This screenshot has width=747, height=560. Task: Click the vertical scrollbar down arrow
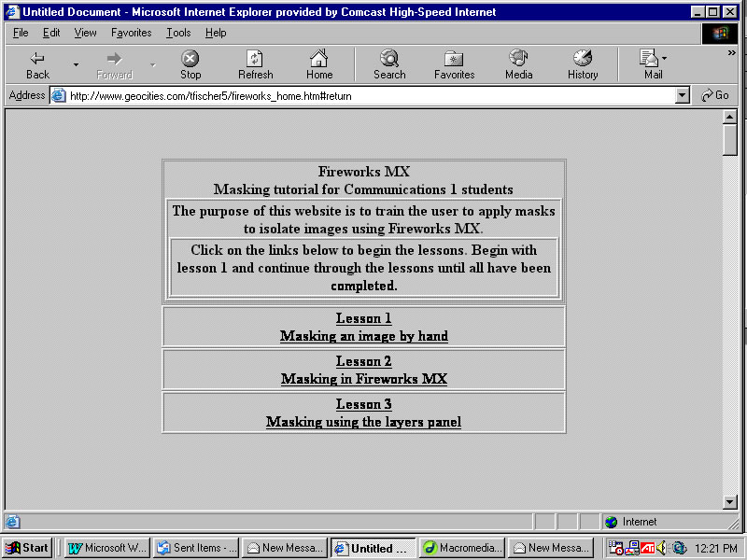click(x=730, y=501)
